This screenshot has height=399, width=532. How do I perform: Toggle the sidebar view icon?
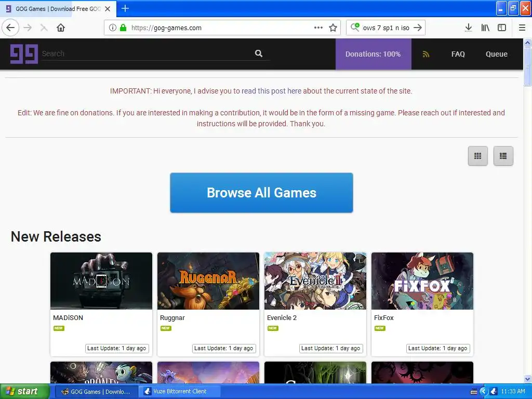click(x=502, y=28)
